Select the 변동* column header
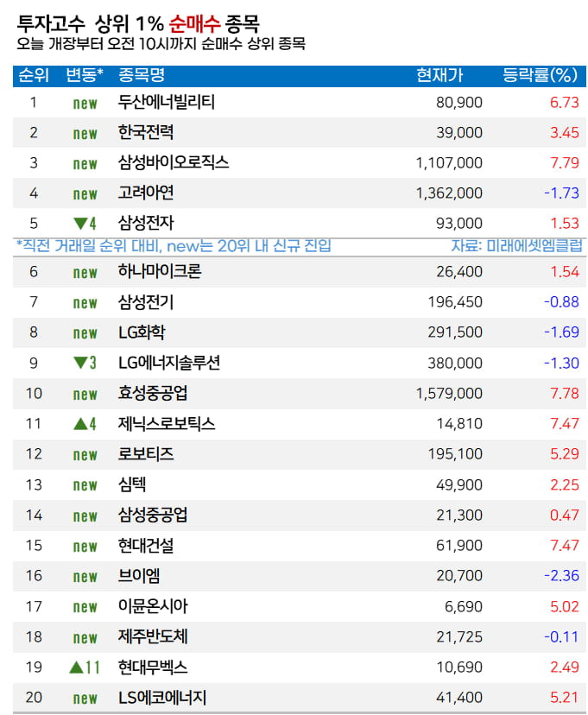The height and width of the screenshot is (715, 588). (85, 75)
